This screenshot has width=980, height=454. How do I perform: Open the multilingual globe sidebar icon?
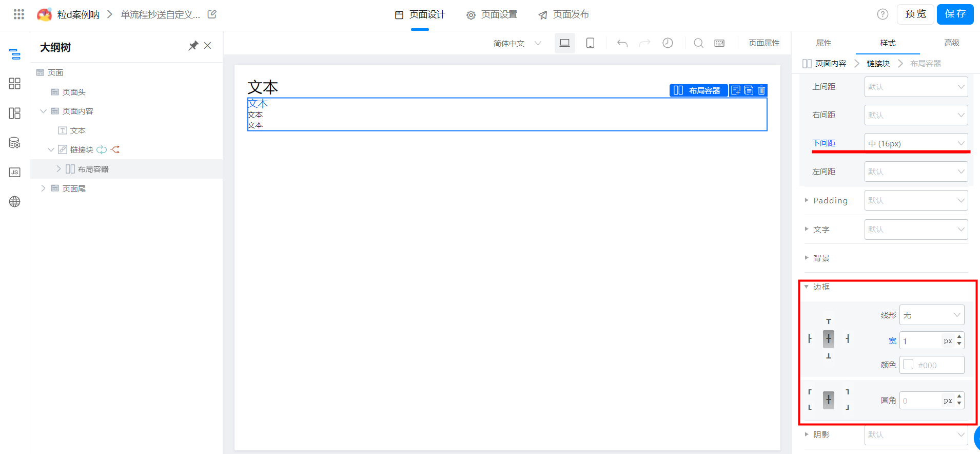[x=15, y=202]
